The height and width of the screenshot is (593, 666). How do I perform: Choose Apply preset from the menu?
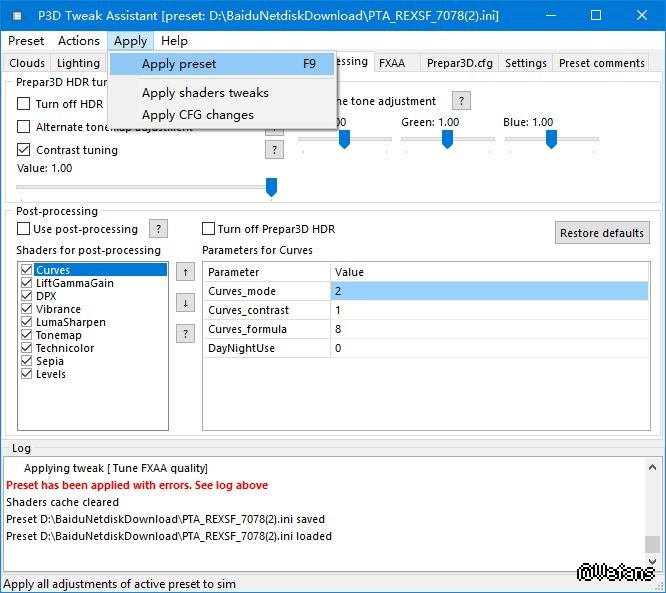[x=179, y=64]
